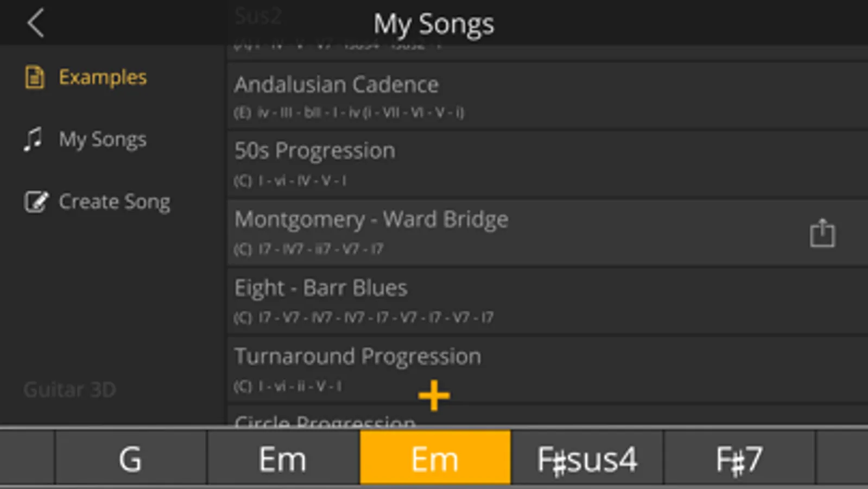Open the Andalusian Cadence progression
Screen dimensions: 868x489
click(x=434, y=96)
